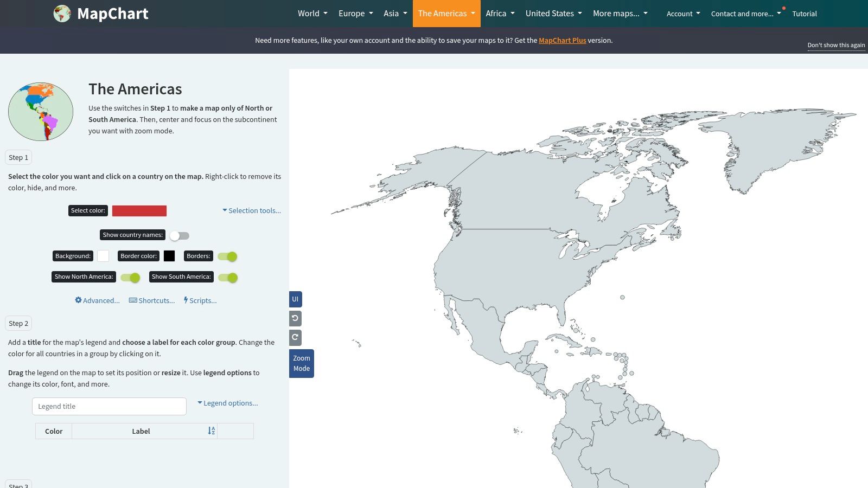Open the More maps dropdown menu
This screenshot has height=488, width=868.
point(620,14)
